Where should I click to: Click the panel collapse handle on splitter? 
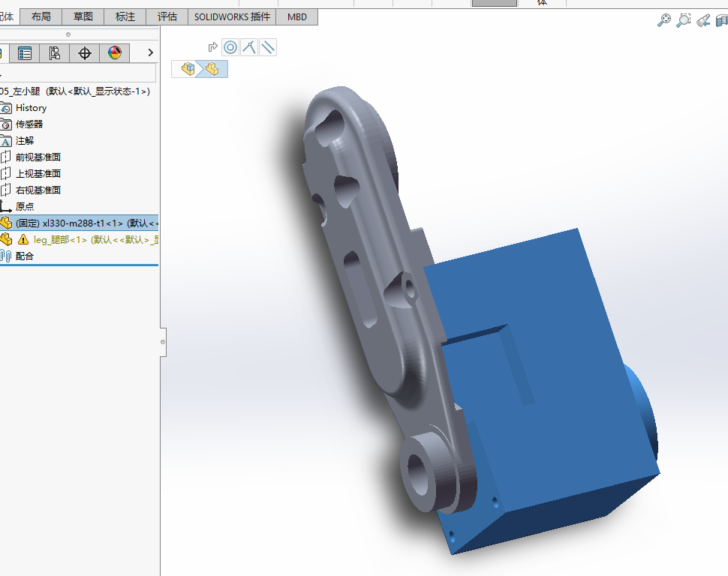point(163,342)
